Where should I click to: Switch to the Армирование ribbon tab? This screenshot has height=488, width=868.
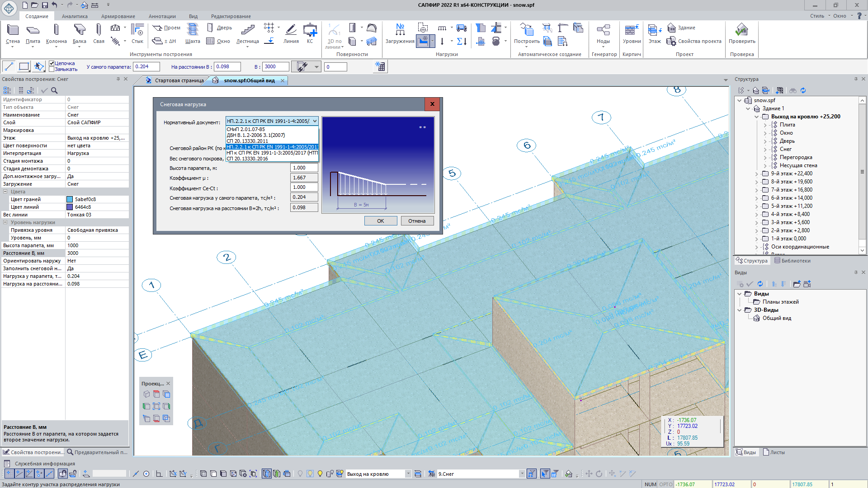(118, 16)
